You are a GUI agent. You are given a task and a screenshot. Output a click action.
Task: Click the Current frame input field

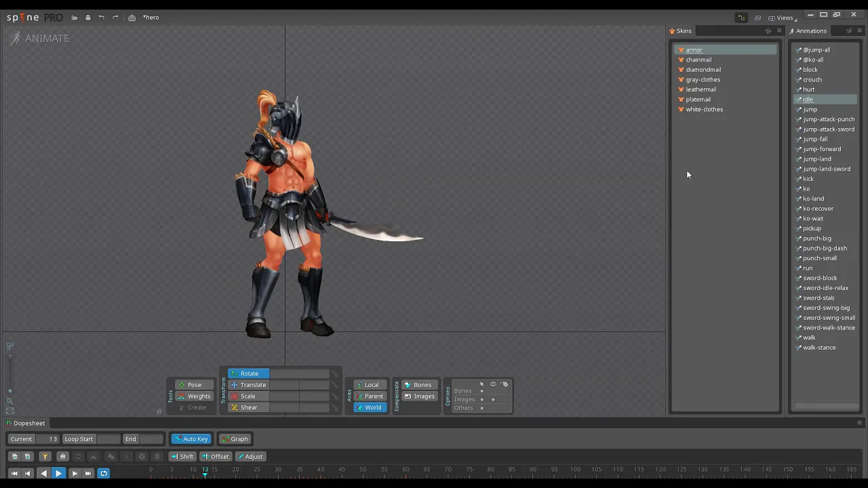pos(47,439)
